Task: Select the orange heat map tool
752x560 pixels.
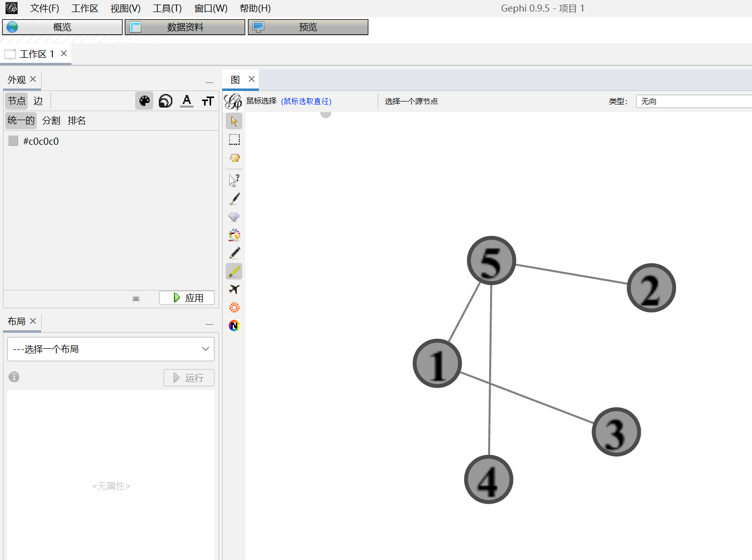Action: (234, 308)
